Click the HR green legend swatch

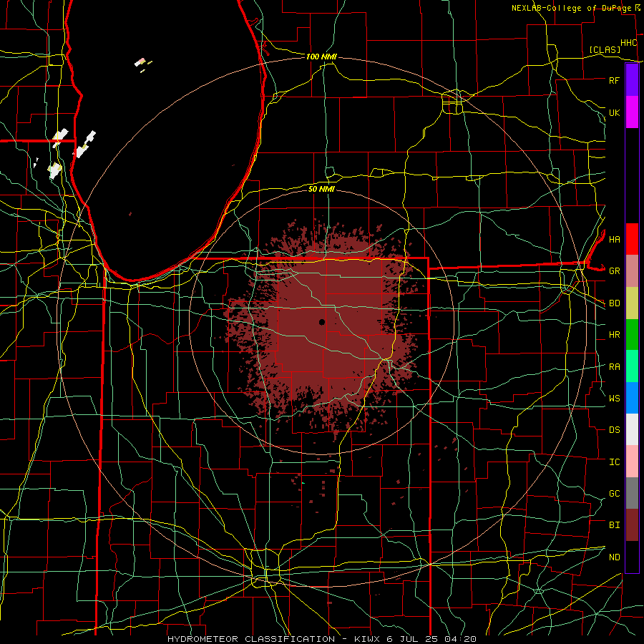click(x=632, y=335)
